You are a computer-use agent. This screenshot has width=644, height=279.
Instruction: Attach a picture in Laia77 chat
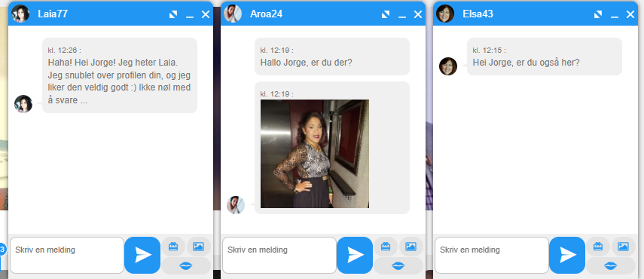(x=199, y=247)
